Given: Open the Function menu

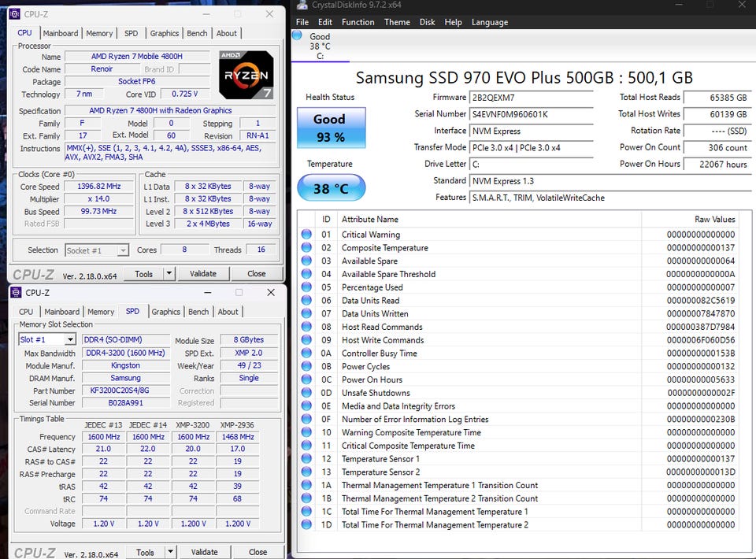Looking at the screenshot, I should (x=358, y=22).
